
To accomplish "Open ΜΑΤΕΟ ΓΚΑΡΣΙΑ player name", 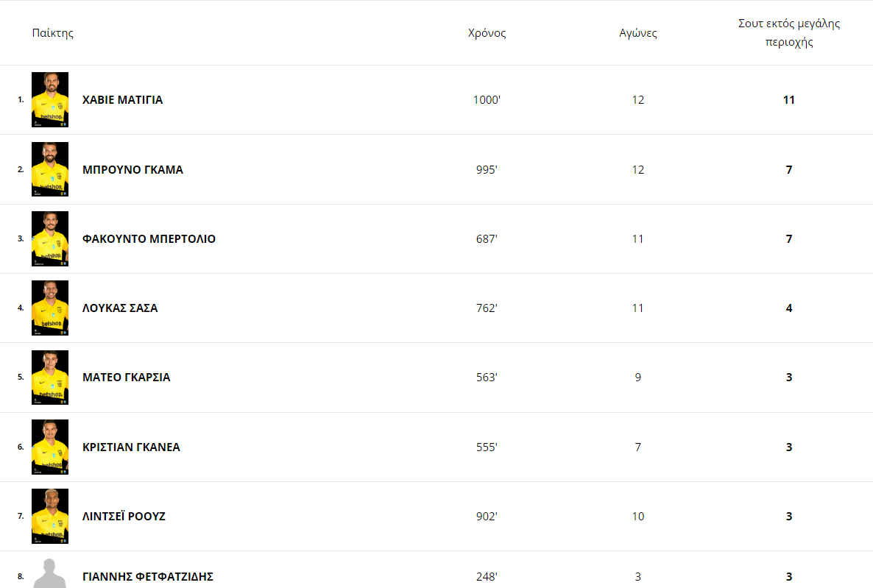I will coord(126,378).
